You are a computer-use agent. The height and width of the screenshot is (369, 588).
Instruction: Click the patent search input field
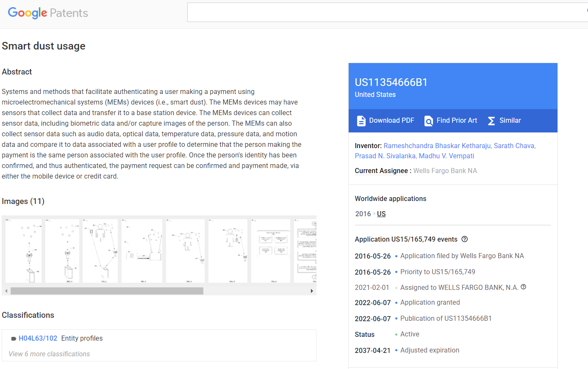point(388,12)
